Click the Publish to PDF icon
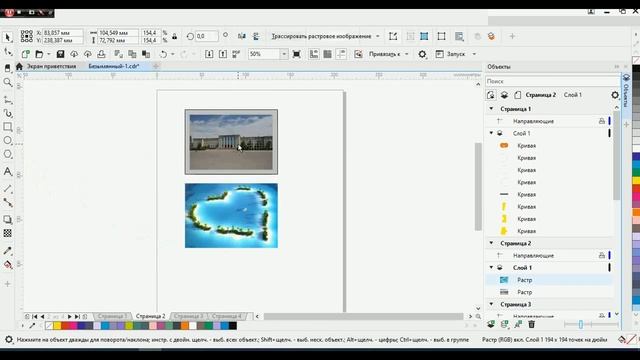The width and height of the screenshot is (640, 360). [x=236, y=54]
